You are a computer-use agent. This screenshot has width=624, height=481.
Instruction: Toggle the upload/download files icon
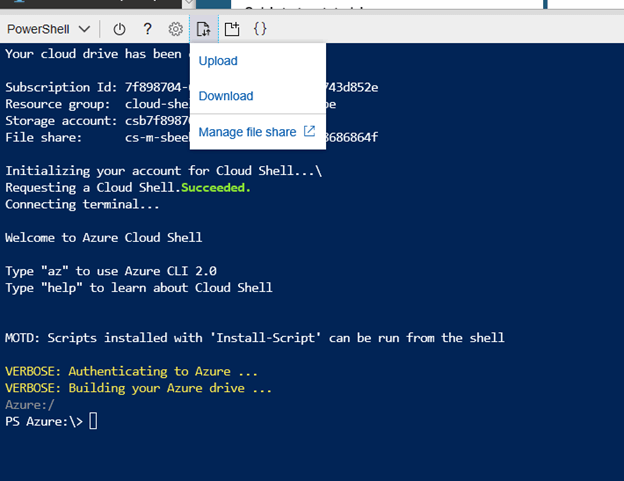coord(204,29)
